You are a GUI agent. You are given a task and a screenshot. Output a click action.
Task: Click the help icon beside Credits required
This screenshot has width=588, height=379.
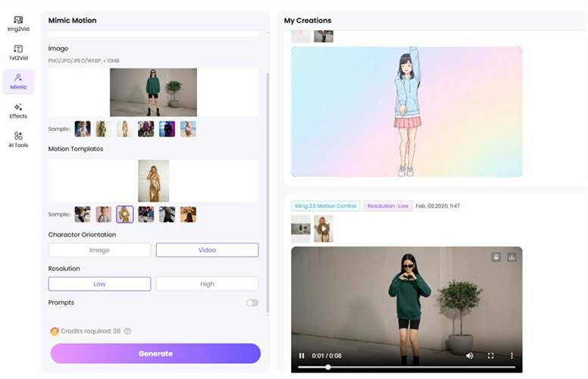(x=127, y=331)
